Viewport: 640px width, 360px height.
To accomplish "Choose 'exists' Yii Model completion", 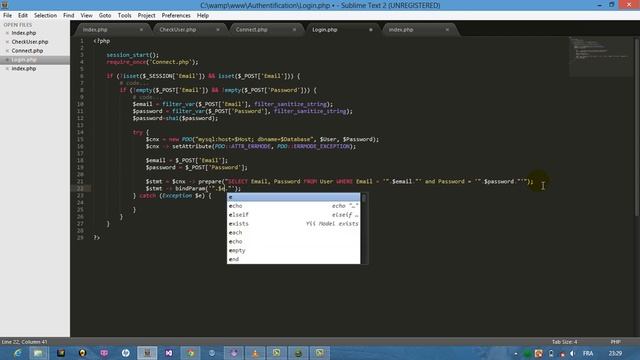I will coord(293,224).
